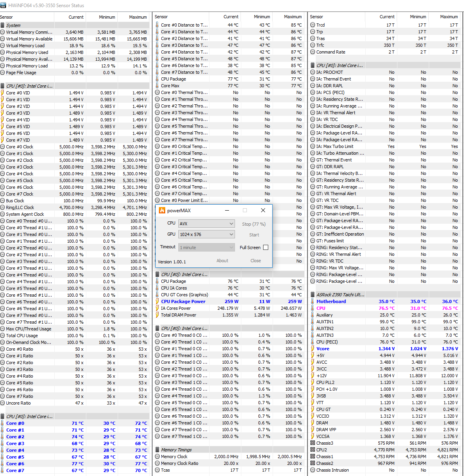Click the HWiNFO64 app icon in title bar
Viewport: 464px width, 476px height.
(4, 6)
